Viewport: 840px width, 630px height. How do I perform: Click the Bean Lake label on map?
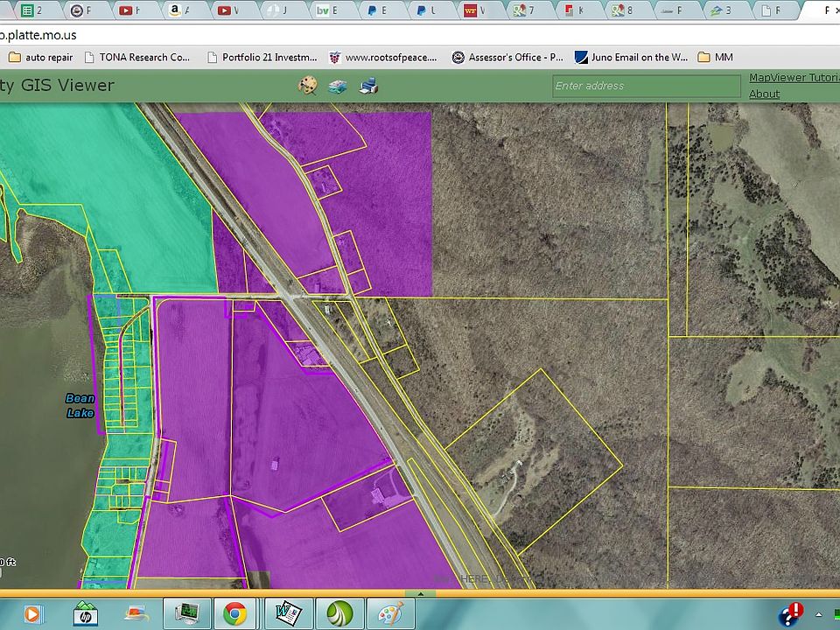(80, 406)
